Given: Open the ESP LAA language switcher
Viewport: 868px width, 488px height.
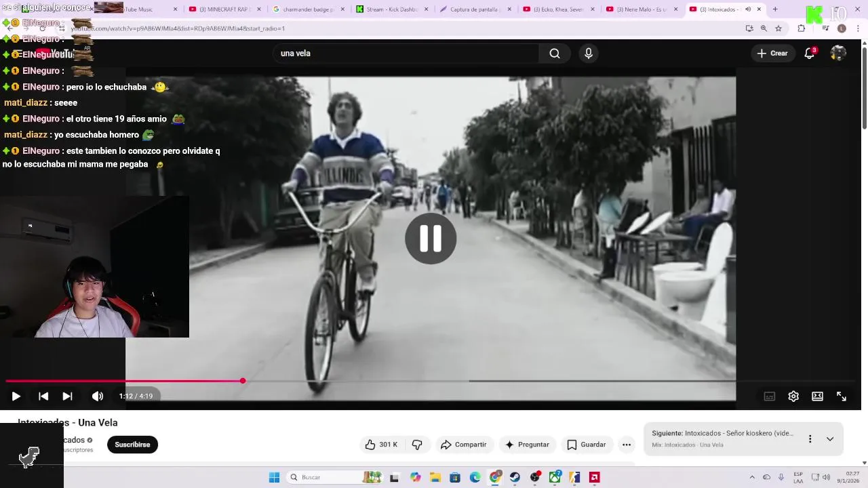Looking at the screenshot, I should (x=798, y=477).
